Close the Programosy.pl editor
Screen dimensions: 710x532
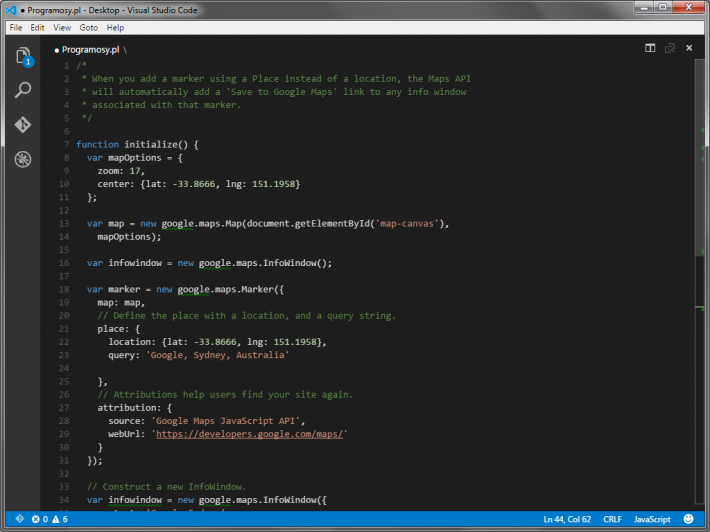pos(689,48)
